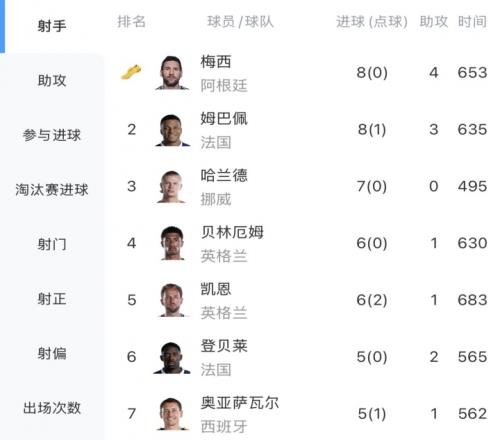Open 贝林厄姆's player photo
Viewport: 500px width, 440px height.
[172, 243]
